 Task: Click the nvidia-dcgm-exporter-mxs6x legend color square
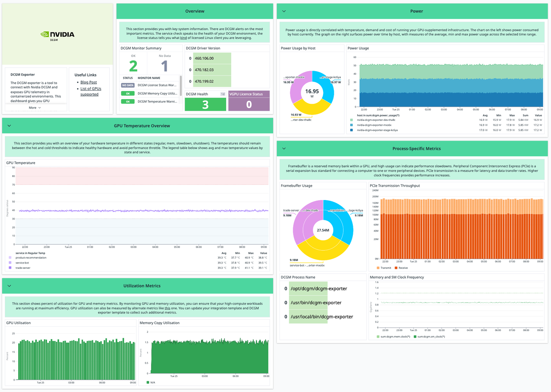[352, 125]
